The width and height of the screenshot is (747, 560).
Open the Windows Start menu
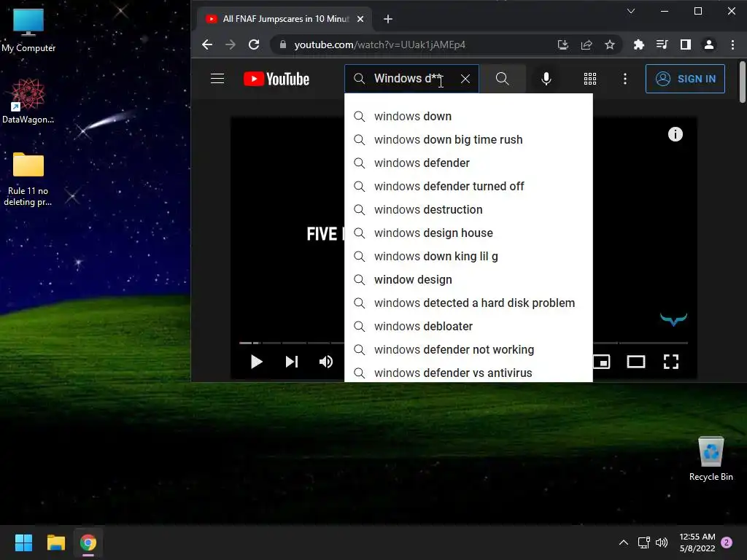pyautogui.click(x=23, y=542)
